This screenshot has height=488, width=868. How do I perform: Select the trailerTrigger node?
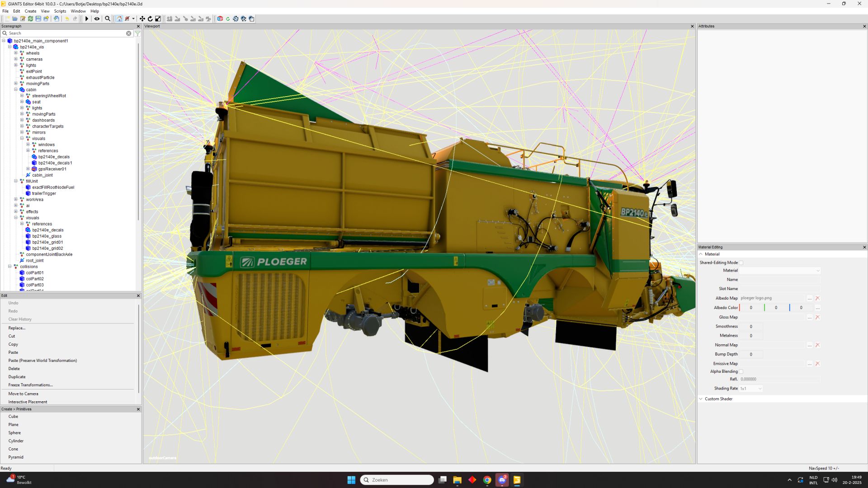(x=44, y=193)
